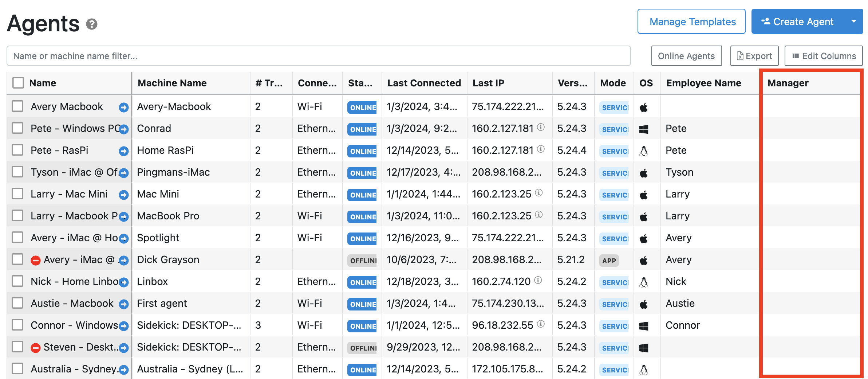Filter to show Online Agents only
The image size is (868, 379).
pos(686,55)
